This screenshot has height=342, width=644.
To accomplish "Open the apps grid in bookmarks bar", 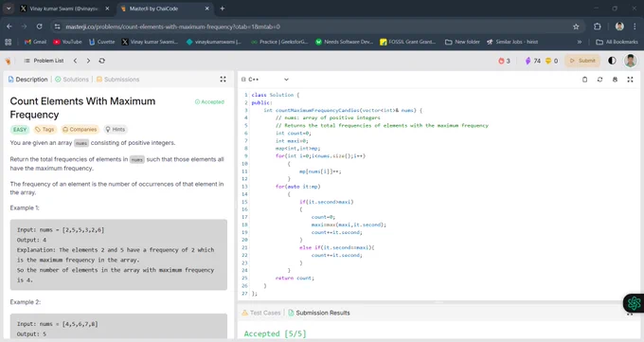I will (x=8, y=42).
